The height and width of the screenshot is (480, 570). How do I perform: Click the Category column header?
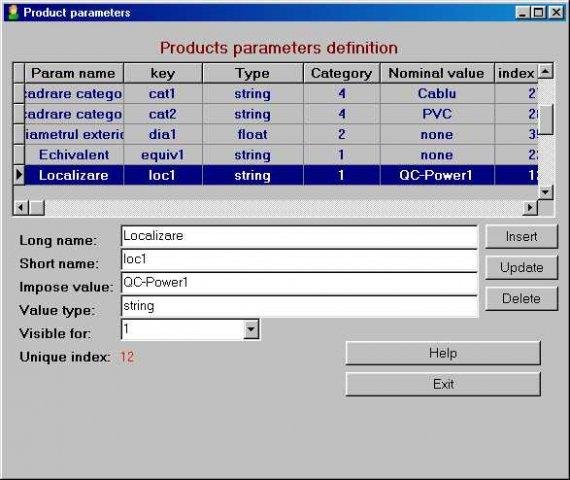[342, 73]
